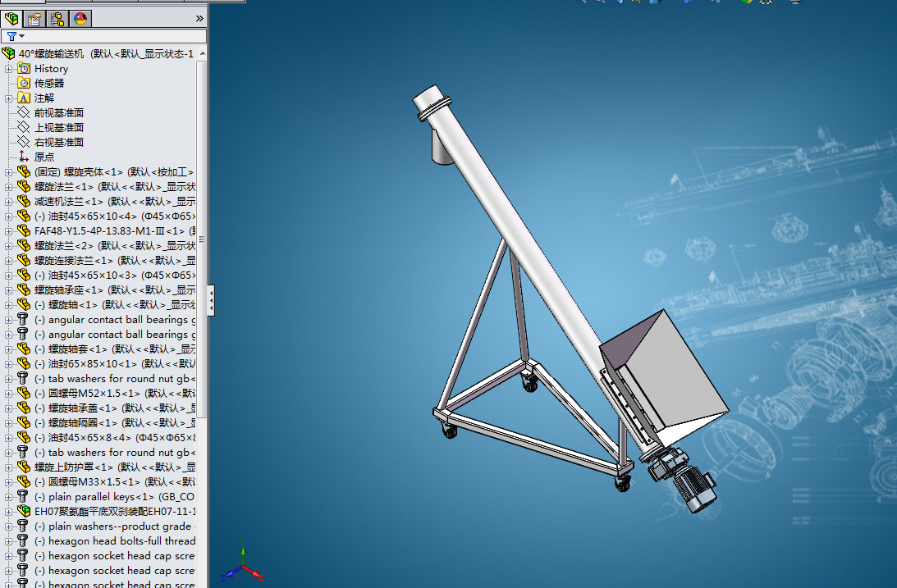Click the 圆螺母M52×1.5<1> part icon
897x588 pixels.
pyautogui.click(x=24, y=393)
